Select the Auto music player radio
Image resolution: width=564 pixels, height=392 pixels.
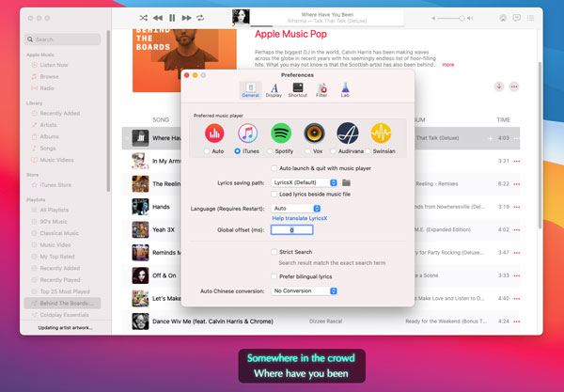207,151
